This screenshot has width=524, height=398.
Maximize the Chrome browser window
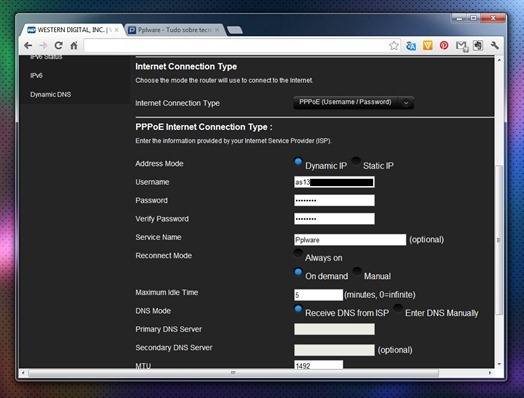[x=473, y=18]
